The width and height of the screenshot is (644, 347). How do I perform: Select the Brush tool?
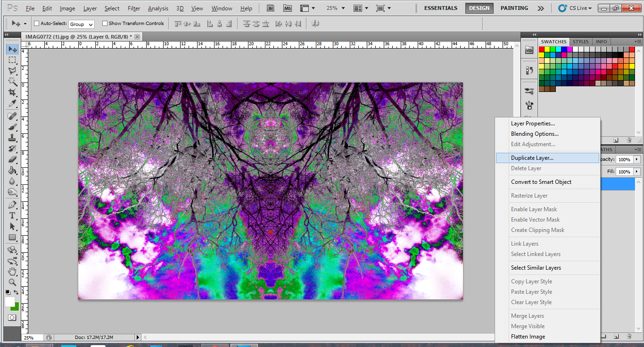pyautogui.click(x=12, y=127)
